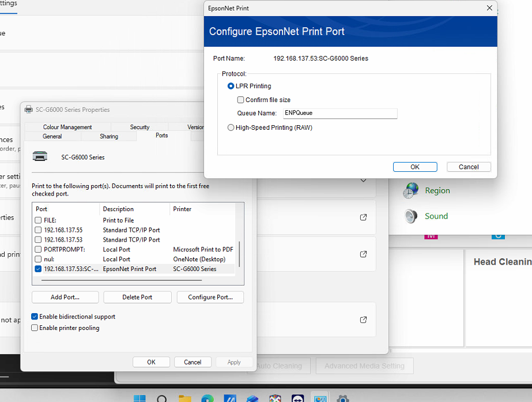Click the SC-G6000 Series printer icon
This screenshot has width=532, height=402.
coord(40,156)
